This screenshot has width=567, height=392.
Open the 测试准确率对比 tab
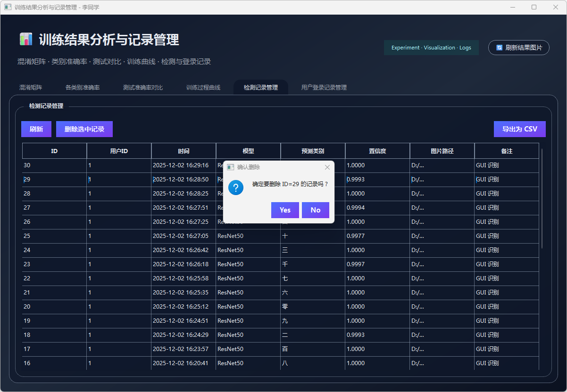point(143,88)
